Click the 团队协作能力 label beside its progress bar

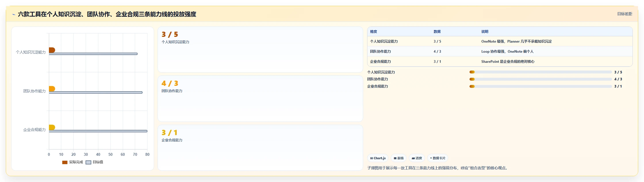(x=377, y=79)
